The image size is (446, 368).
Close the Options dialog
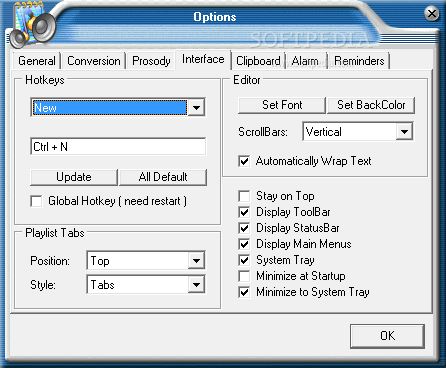pos(432,14)
